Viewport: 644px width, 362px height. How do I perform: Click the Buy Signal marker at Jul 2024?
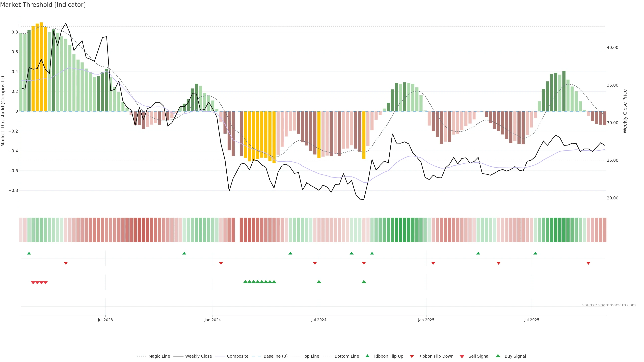[x=319, y=282]
